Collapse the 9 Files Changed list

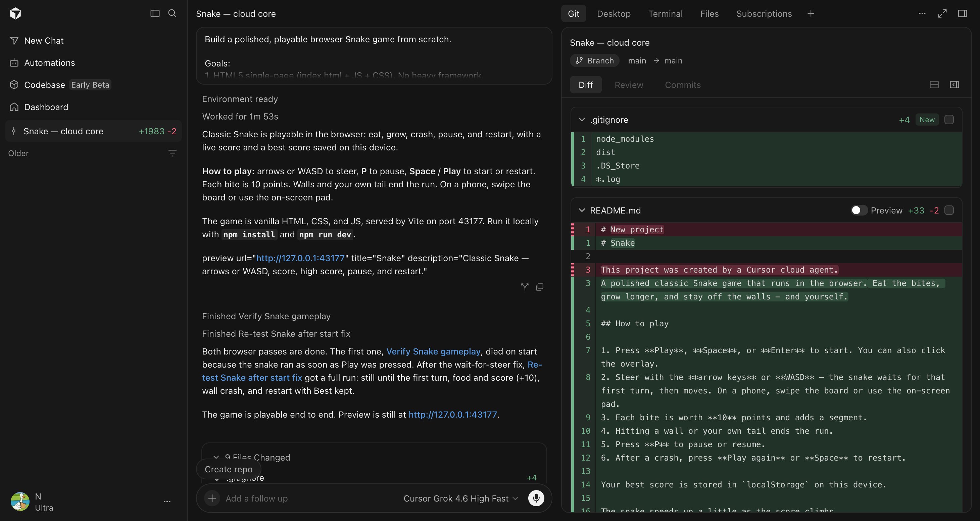click(x=216, y=457)
